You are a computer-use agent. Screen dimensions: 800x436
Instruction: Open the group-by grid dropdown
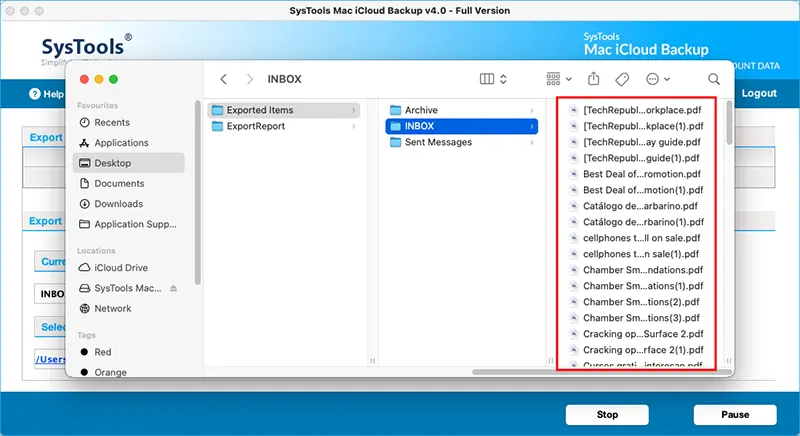(x=559, y=79)
